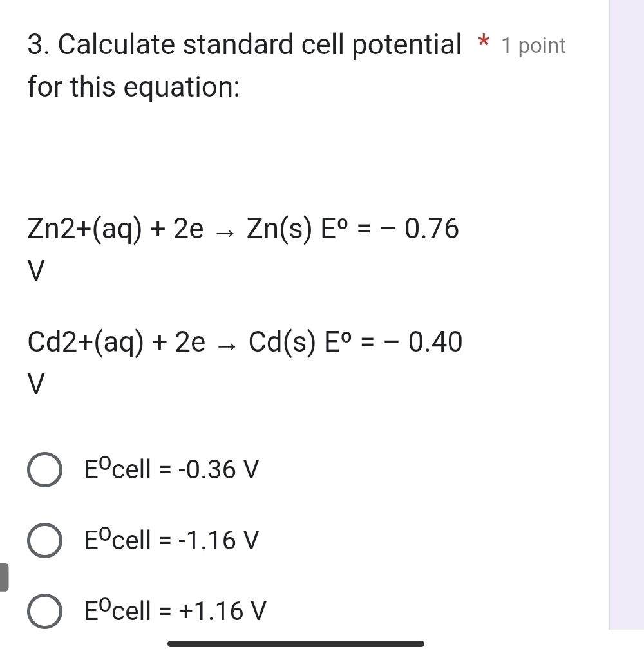Click the 'E°cell = -0.36 V' answer label

(x=172, y=471)
